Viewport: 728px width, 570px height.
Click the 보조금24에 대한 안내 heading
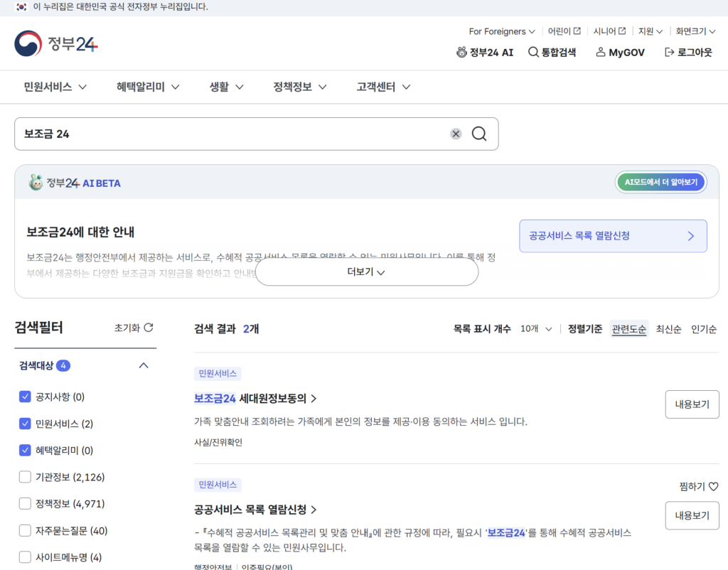point(80,232)
